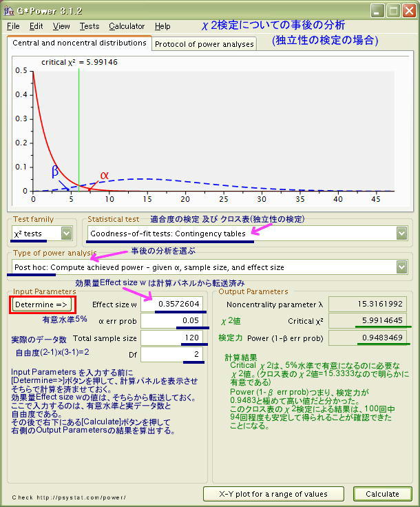Click the critical χ² = 5.99146 label
Viewport: 420px width, 507px height.
coord(79,62)
